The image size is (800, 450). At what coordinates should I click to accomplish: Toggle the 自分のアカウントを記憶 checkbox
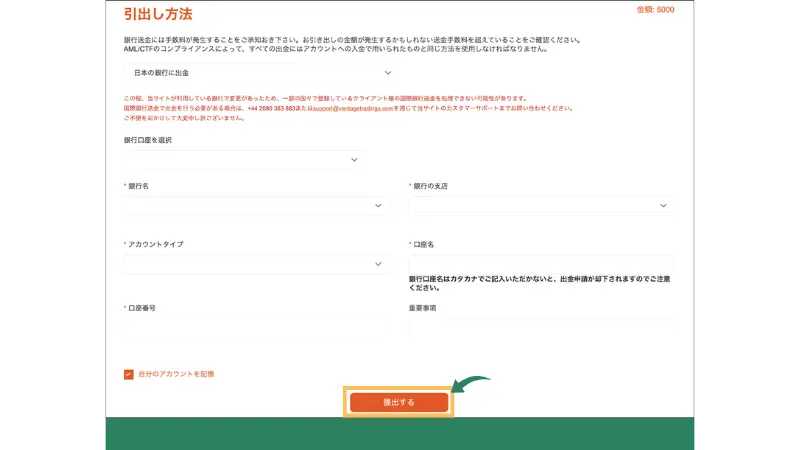[x=129, y=374]
